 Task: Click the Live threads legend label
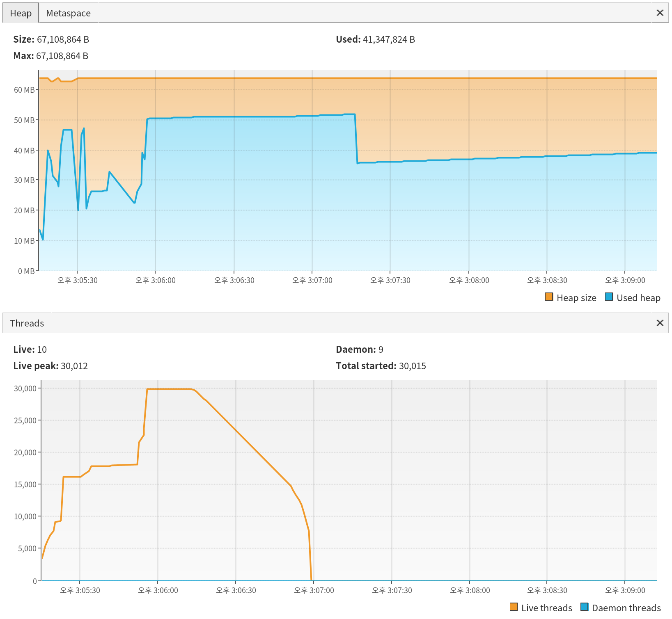click(547, 608)
